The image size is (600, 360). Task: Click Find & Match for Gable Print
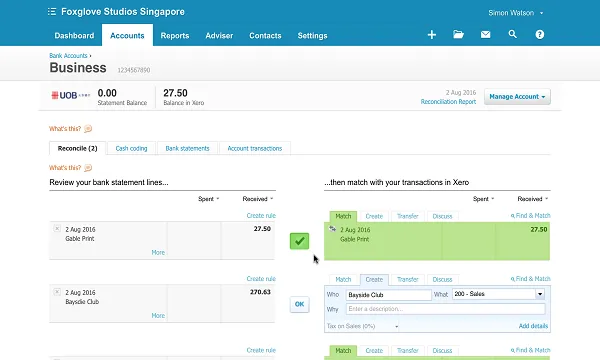point(530,216)
